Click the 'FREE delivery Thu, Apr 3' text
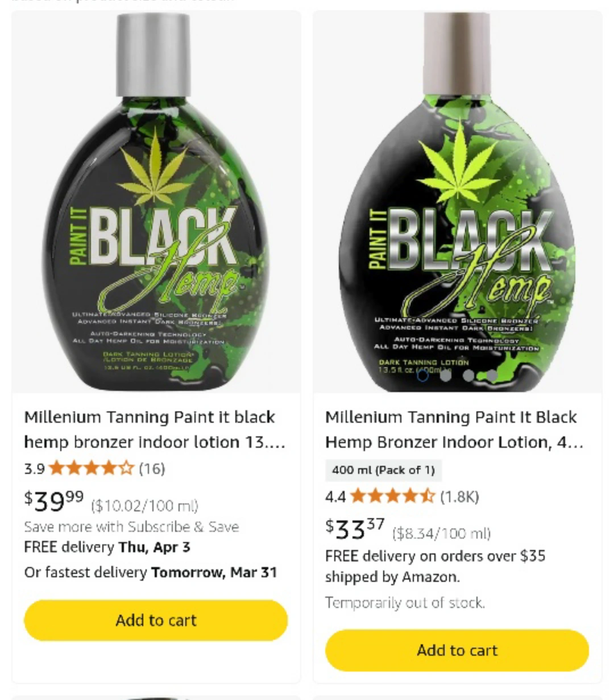Viewport: 614px width, 700px height. (x=107, y=547)
